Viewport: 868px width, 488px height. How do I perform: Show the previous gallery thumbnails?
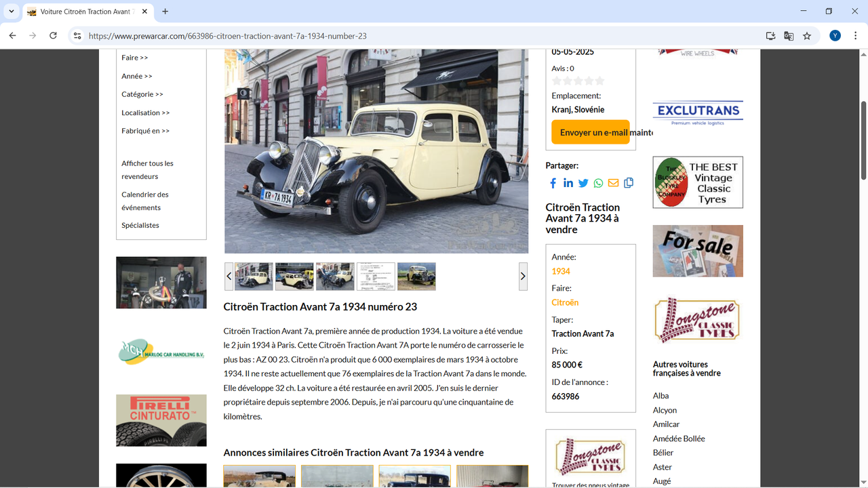click(x=229, y=277)
